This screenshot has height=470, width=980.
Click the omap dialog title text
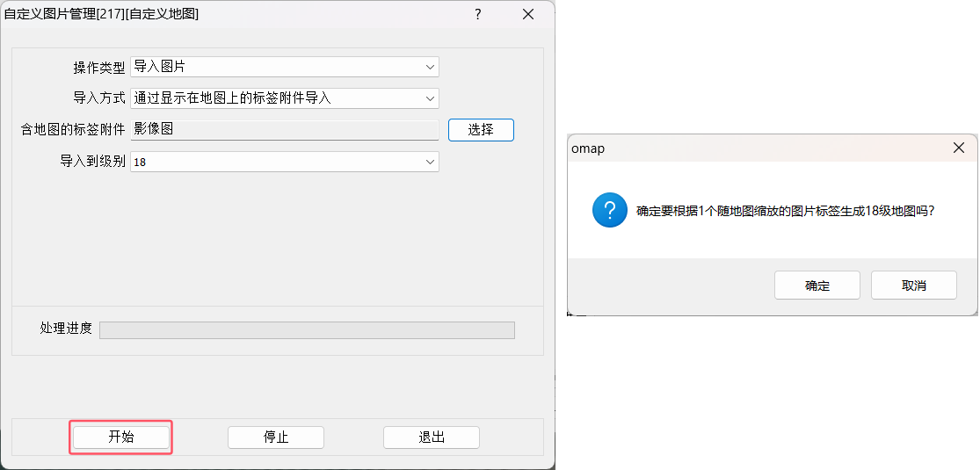pos(588,148)
